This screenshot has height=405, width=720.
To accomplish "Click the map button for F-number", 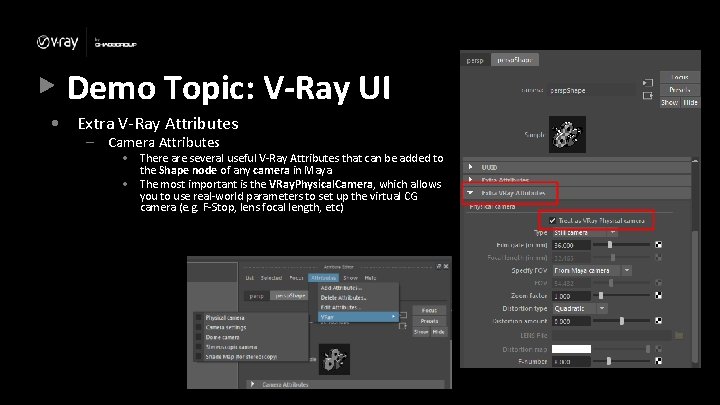I will tap(658, 361).
